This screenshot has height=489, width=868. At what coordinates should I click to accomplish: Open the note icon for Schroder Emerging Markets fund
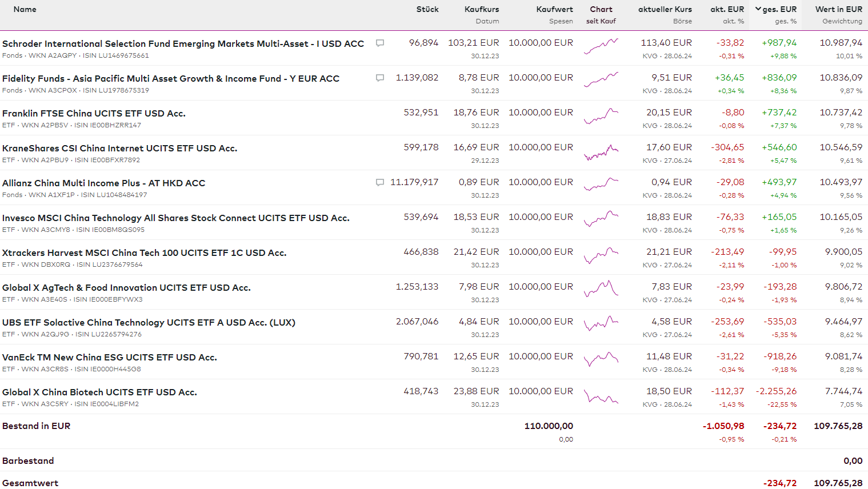[380, 43]
